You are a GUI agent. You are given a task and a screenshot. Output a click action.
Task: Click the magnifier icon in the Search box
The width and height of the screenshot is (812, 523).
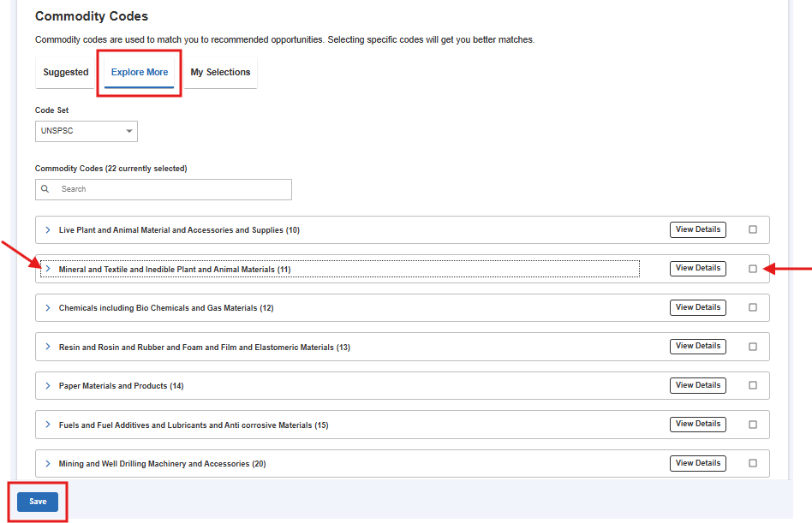pos(45,189)
